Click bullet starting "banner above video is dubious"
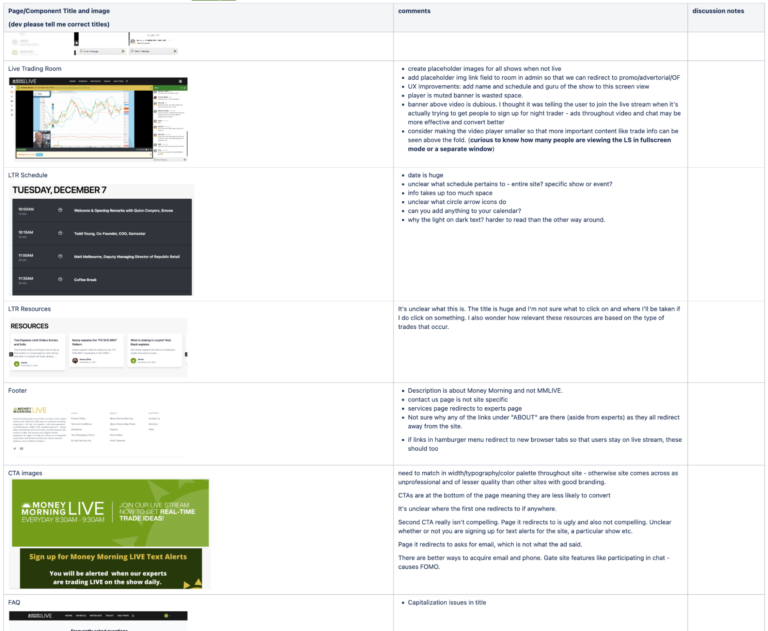 [544, 113]
